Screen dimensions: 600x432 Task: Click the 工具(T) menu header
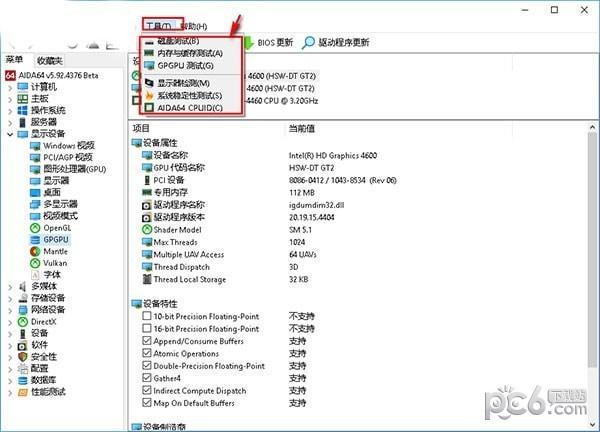pyautogui.click(x=159, y=26)
